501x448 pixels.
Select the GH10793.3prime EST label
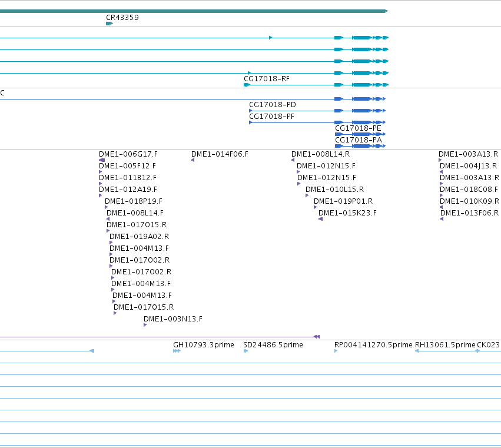pos(204,345)
